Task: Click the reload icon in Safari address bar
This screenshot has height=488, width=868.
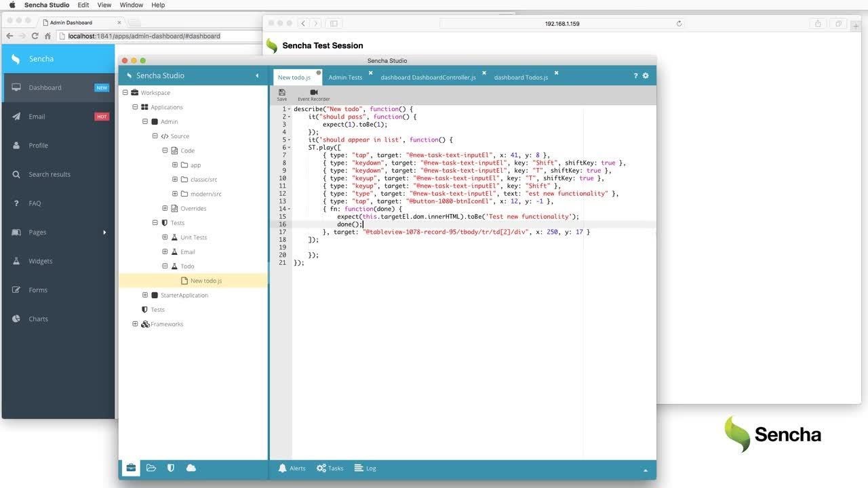Action: pos(679,24)
